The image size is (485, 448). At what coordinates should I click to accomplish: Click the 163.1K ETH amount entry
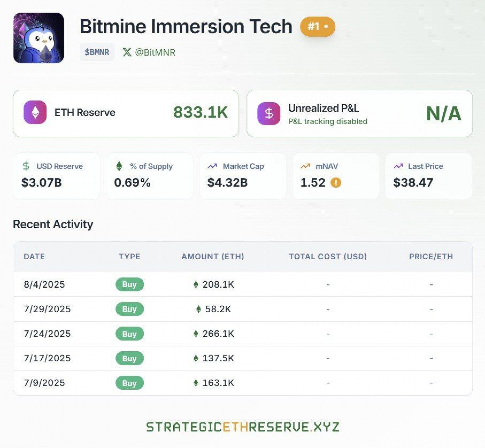point(218,383)
